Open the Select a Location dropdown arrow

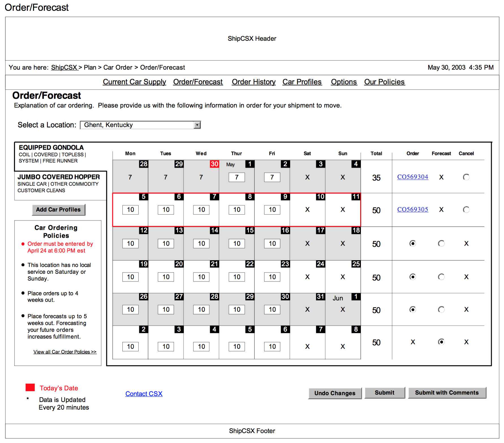[197, 125]
